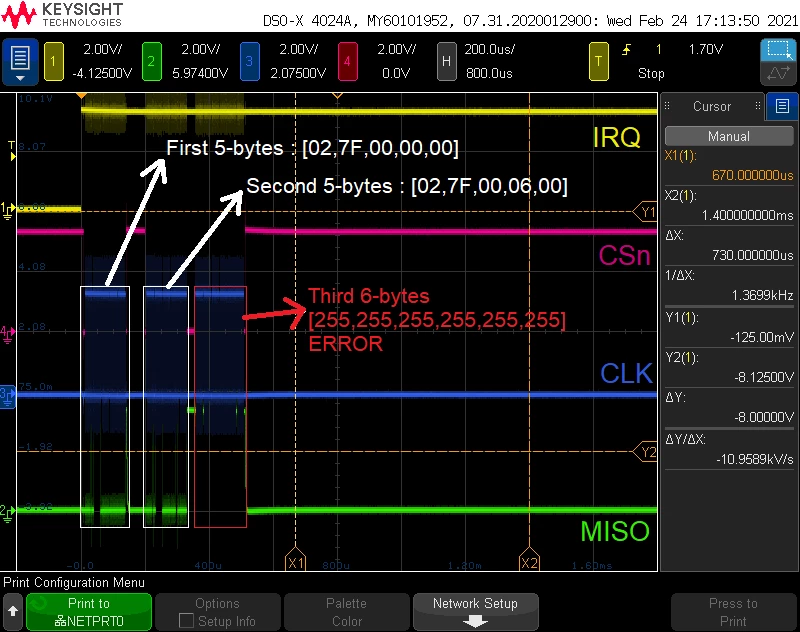The height and width of the screenshot is (632, 800).
Task: Select green channel 2 badge
Action: [x=152, y=62]
